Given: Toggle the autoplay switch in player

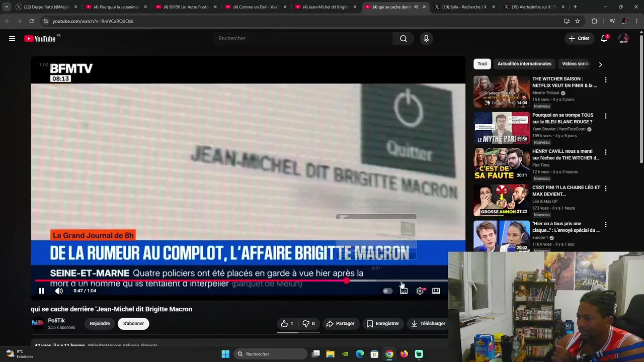Looking at the screenshot, I should pyautogui.click(x=387, y=291).
